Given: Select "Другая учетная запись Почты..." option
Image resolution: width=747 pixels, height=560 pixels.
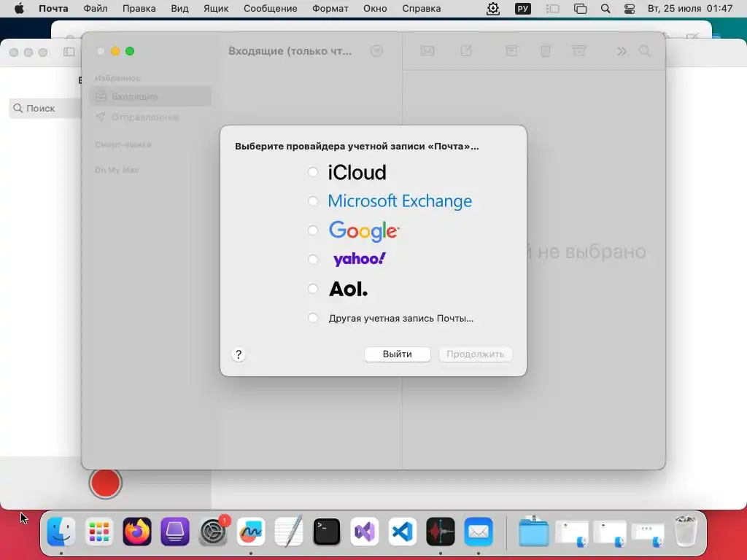Looking at the screenshot, I should tap(312, 318).
